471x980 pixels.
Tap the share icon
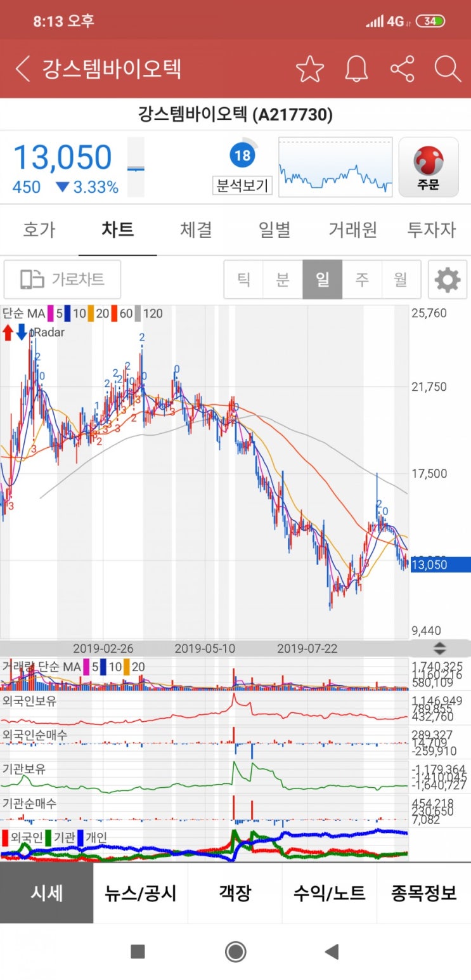point(402,69)
